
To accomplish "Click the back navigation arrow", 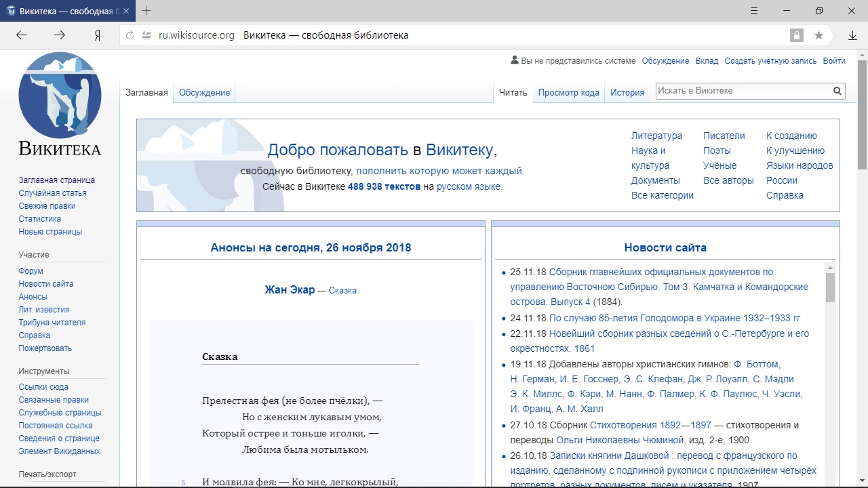I will click(x=21, y=35).
